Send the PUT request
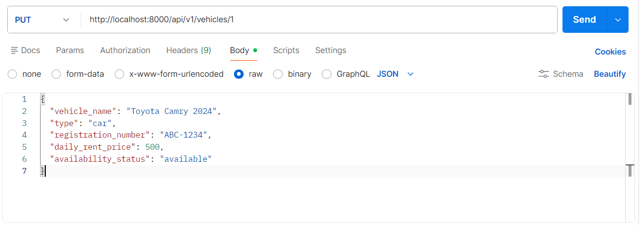 tap(584, 20)
